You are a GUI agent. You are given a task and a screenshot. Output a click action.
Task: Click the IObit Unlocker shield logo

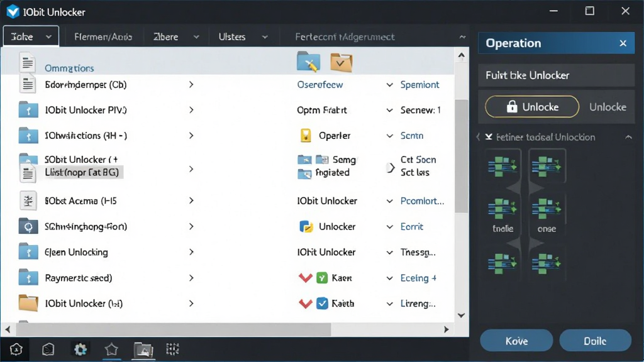(x=13, y=11)
